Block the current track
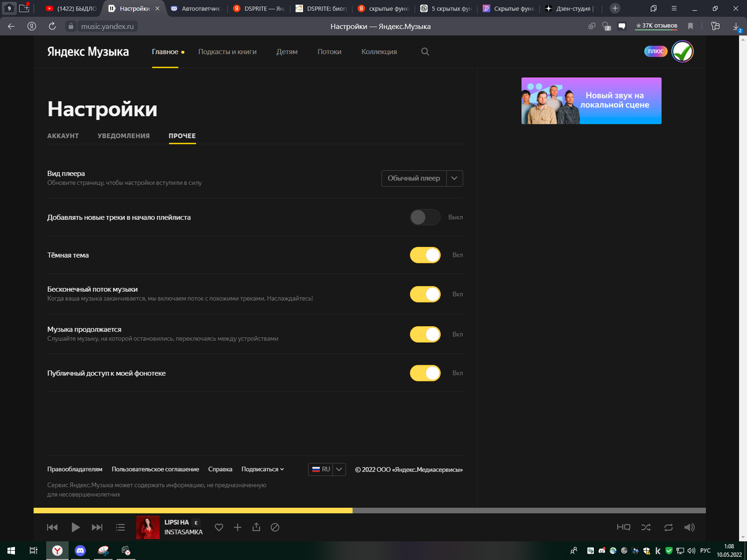This screenshot has height=560, width=747. pos(275,527)
